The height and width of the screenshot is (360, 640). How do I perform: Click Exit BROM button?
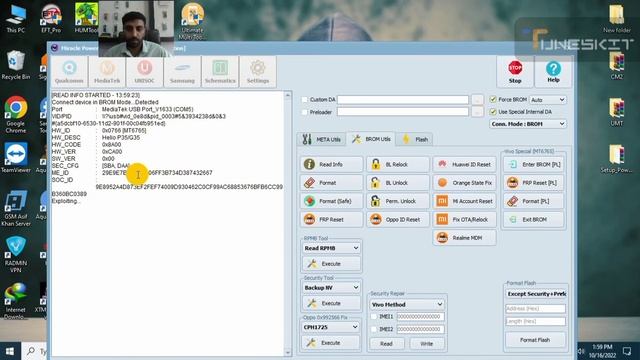(x=534, y=219)
